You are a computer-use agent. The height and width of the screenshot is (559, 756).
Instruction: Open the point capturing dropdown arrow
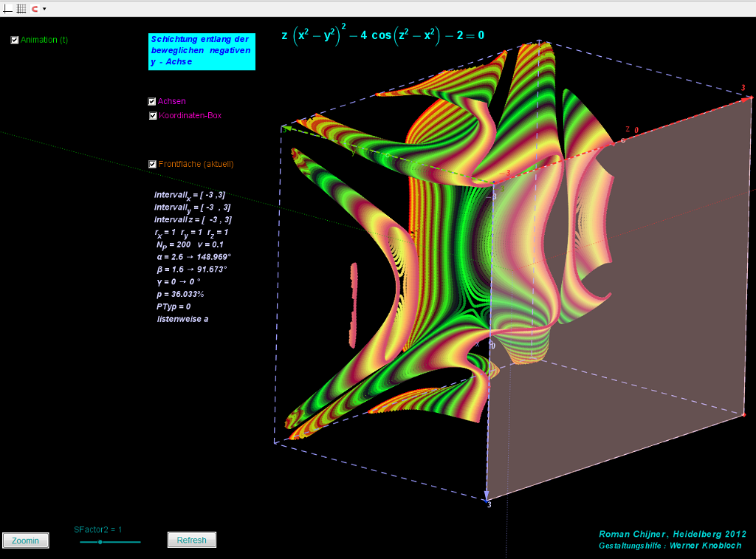tap(44, 9)
